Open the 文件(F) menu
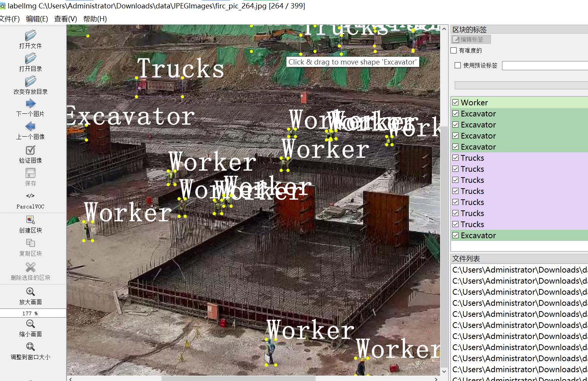This screenshot has height=381, width=588. (x=10, y=19)
